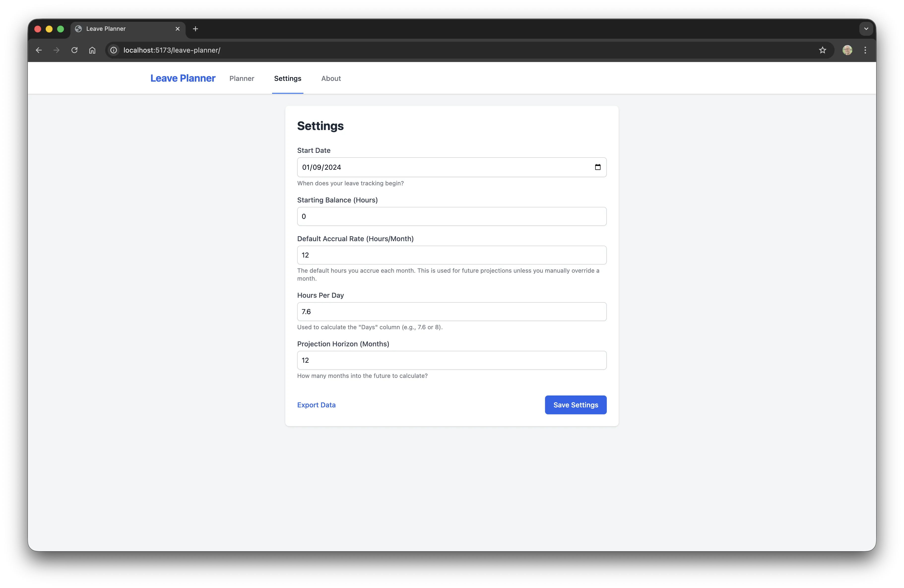The width and height of the screenshot is (904, 588).
Task: Click the browser forward arrow
Action: (57, 50)
